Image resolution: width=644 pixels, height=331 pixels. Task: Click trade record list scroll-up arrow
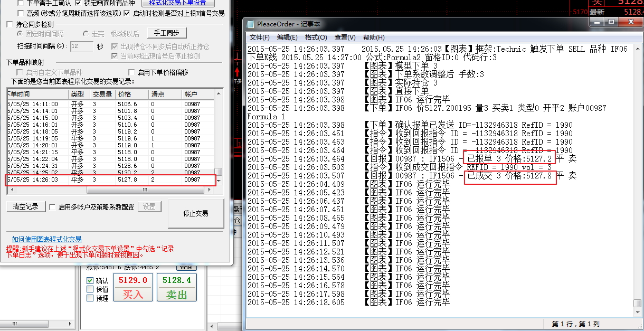(220, 93)
